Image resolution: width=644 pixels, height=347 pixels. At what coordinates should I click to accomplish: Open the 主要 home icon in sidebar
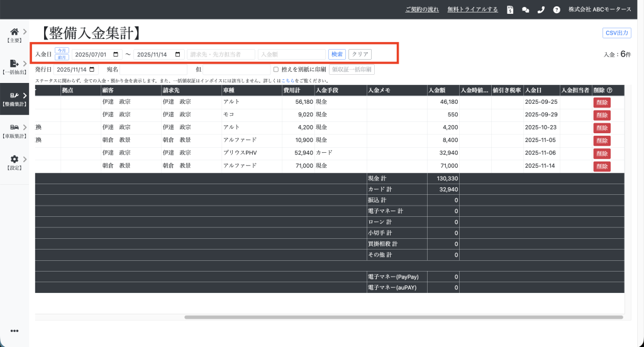click(14, 31)
